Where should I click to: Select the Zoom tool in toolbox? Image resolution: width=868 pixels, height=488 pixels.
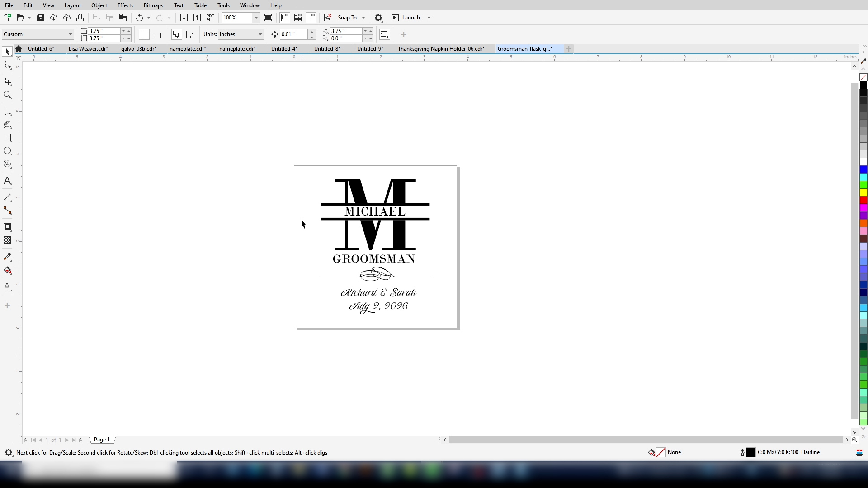click(7, 95)
